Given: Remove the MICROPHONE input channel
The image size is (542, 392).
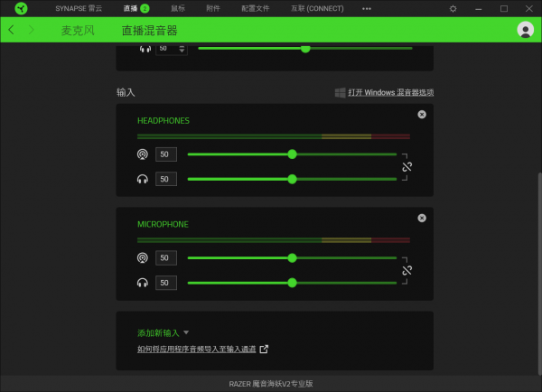Looking at the screenshot, I should click(x=422, y=218).
